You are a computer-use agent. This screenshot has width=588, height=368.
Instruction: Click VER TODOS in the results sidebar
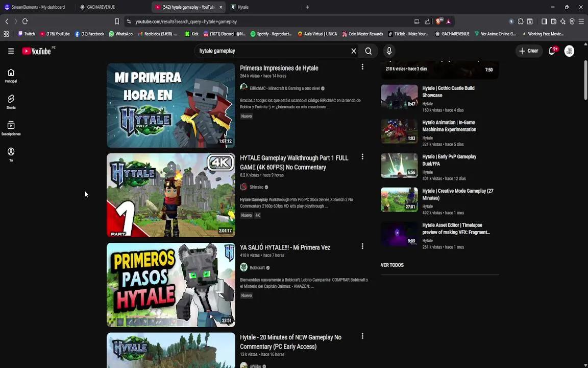pos(392,265)
